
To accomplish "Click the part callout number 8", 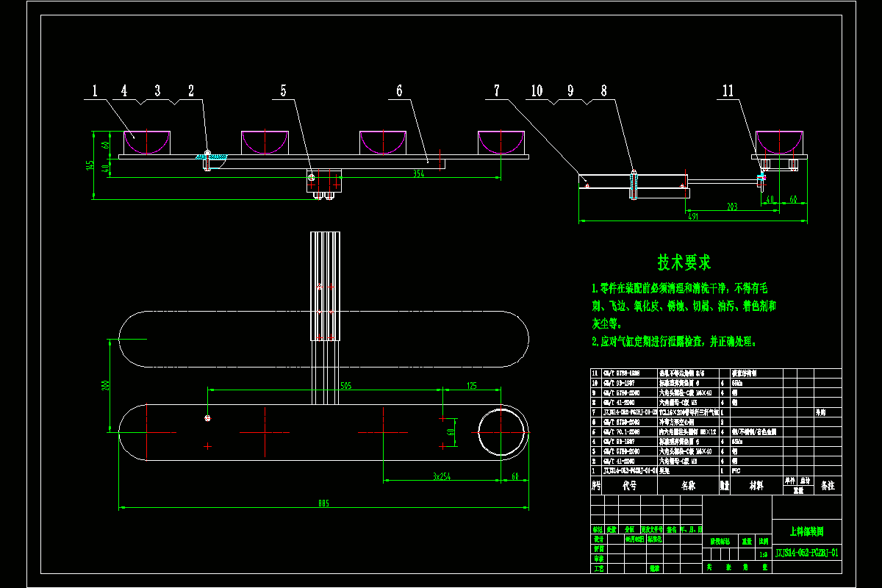I will (x=603, y=91).
